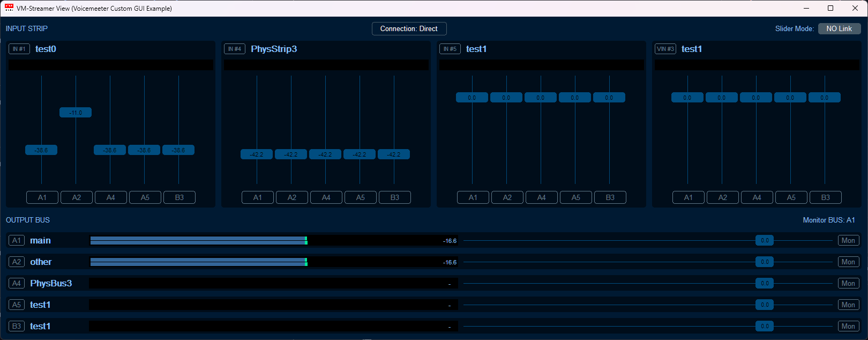This screenshot has width=868, height=340.
Task: Toggle A2 routing on test0 strip
Action: pos(77,197)
